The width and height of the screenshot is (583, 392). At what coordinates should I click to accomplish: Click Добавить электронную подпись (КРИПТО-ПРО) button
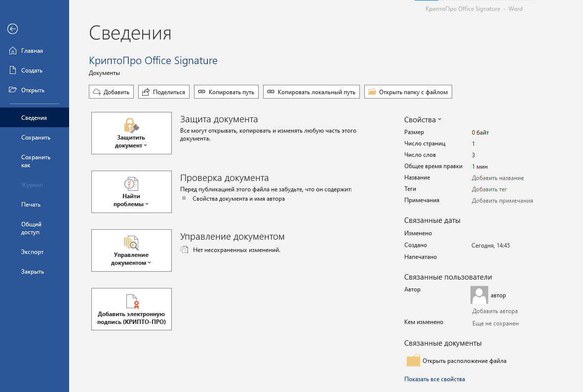(131, 309)
